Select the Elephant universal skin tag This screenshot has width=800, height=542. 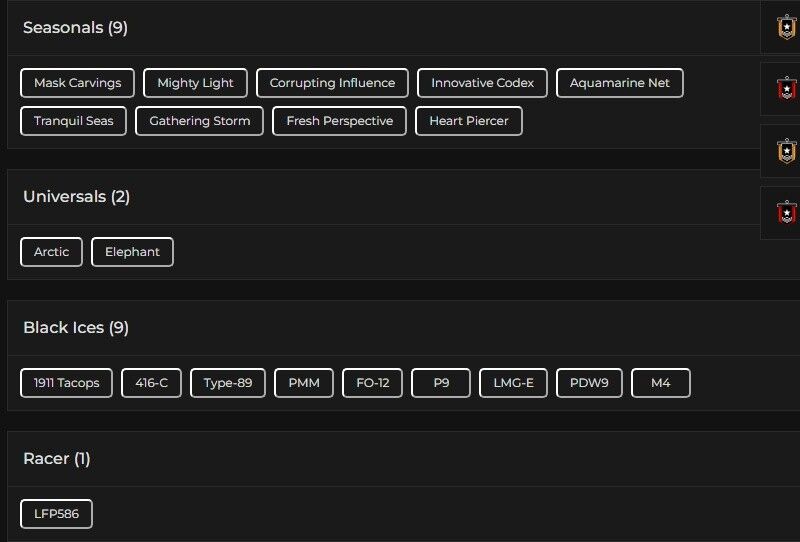(x=132, y=252)
